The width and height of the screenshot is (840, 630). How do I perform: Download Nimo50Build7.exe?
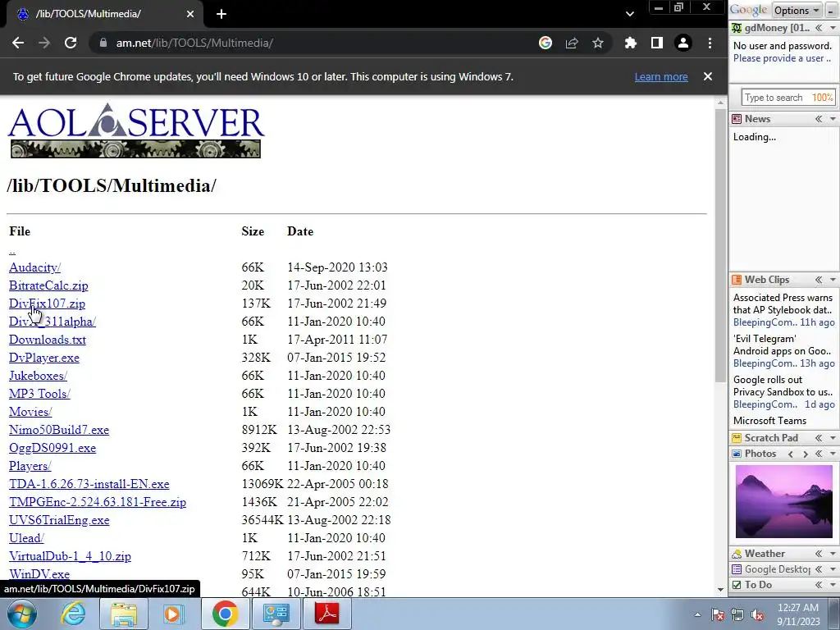pyautogui.click(x=59, y=430)
